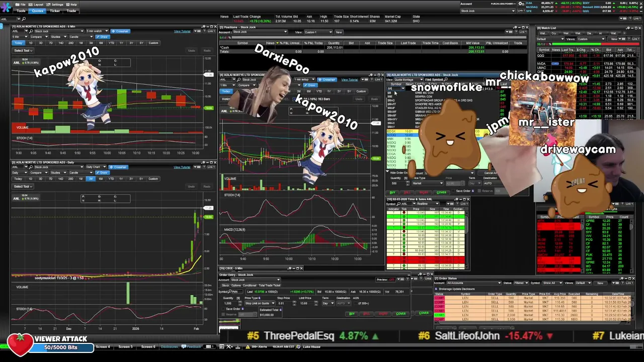Viewport: 644px width, 362px height.
Task: Open Quote Montage view dropdown
Action: [408, 79]
